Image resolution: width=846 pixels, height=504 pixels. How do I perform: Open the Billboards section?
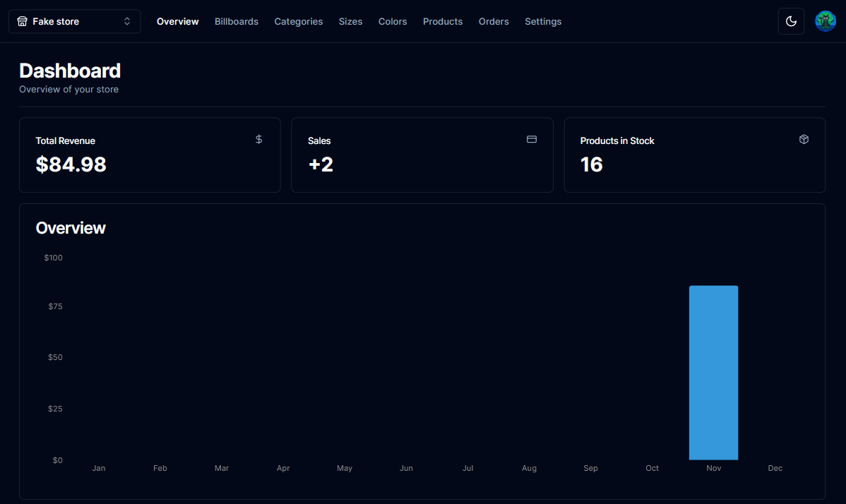coord(236,21)
